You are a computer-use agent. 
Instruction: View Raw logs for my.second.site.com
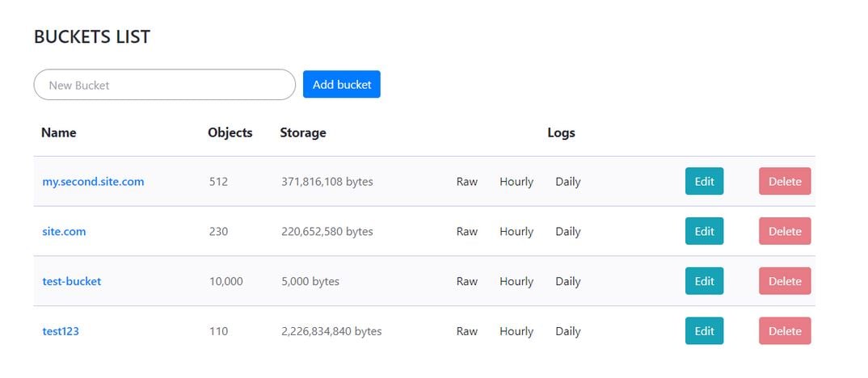pos(466,182)
